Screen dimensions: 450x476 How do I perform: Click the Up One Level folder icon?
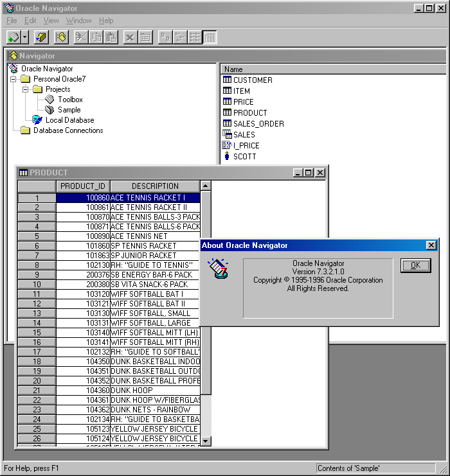click(41, 37)
